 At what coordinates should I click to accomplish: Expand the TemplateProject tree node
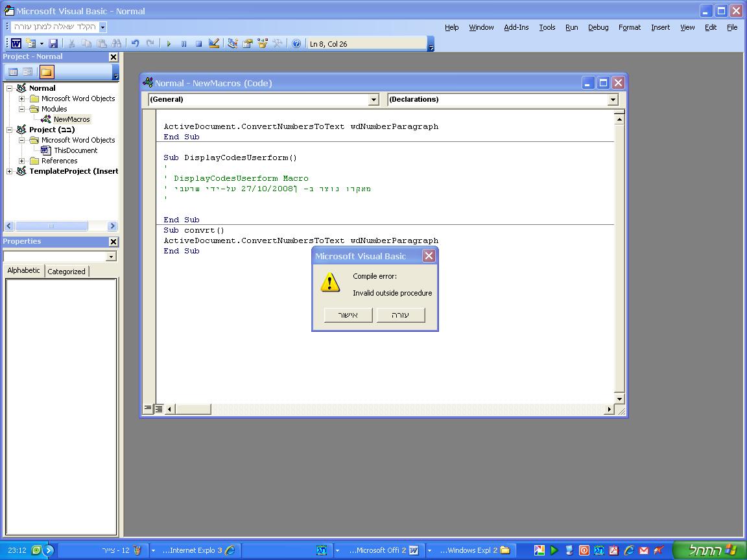10,171
